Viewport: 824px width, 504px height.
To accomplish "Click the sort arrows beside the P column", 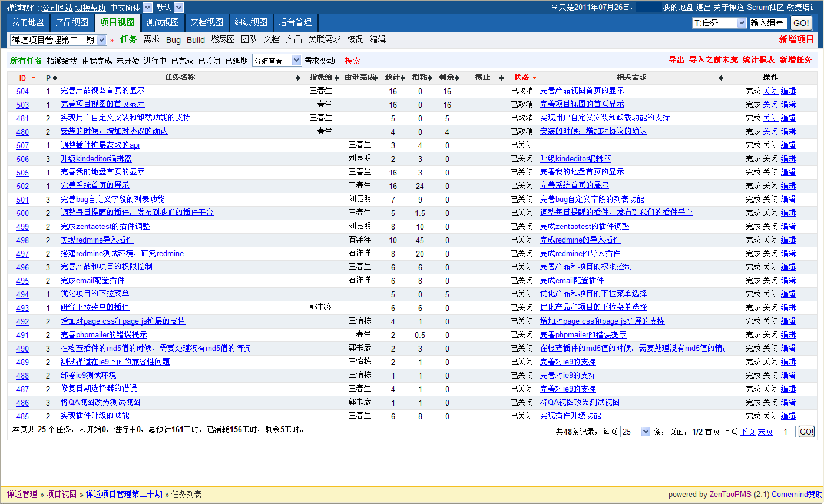I will pos(55,78).
